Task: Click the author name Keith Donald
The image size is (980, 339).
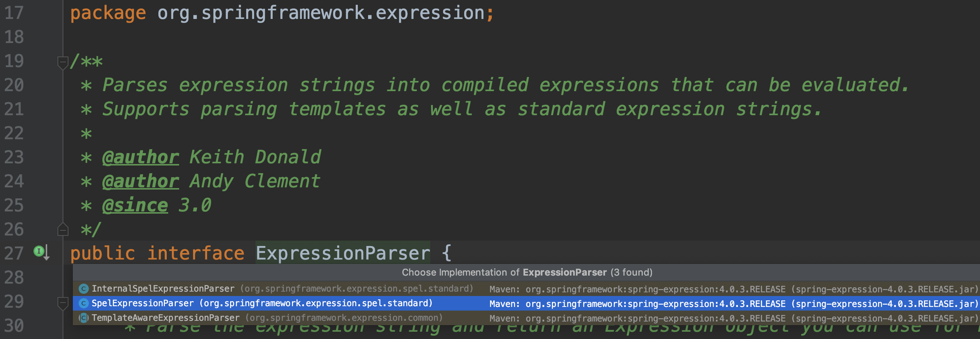Action: pos(255,157)
